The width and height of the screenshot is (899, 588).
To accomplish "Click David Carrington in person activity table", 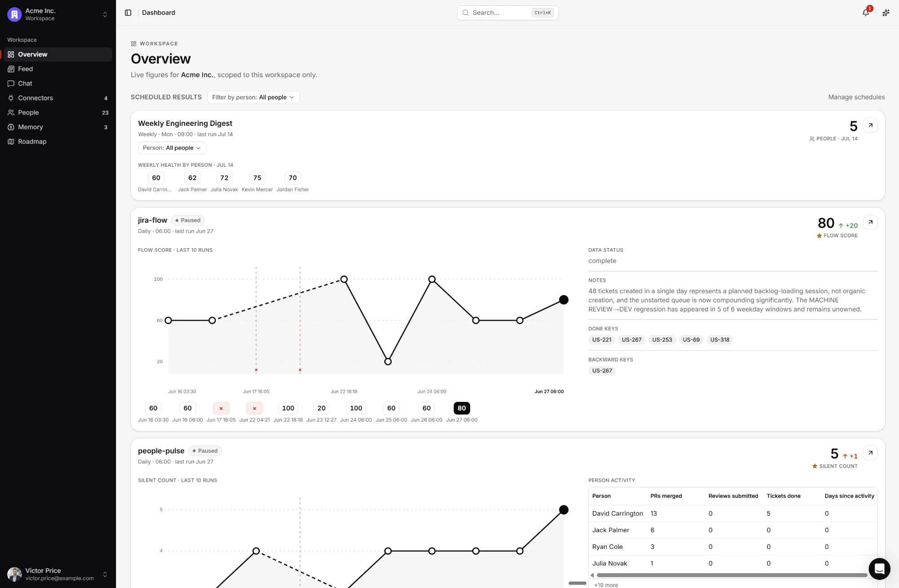I will [x=618, y=513].
